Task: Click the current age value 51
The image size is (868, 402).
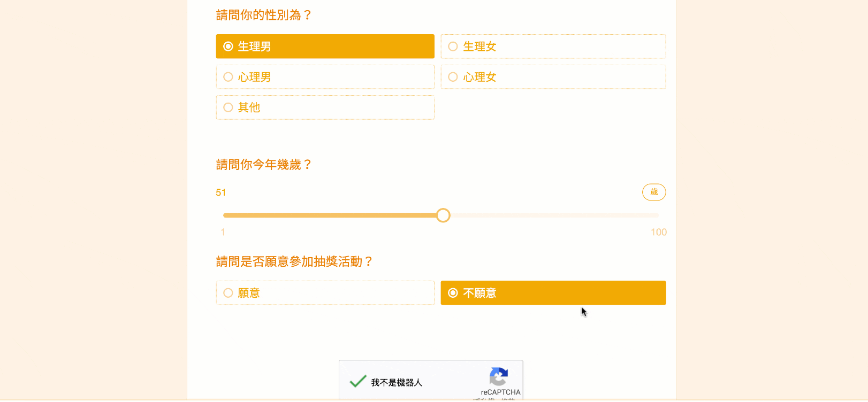Action: 221,192
